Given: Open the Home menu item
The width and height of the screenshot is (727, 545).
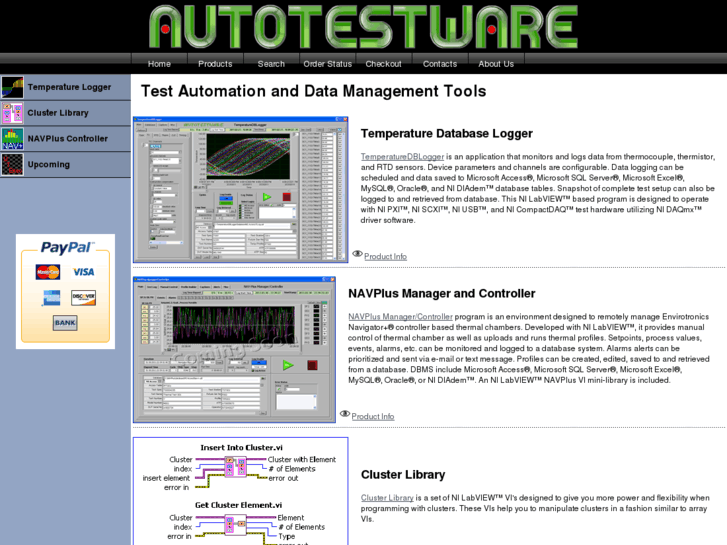Looking at the screenshot, I should [159, 64].
